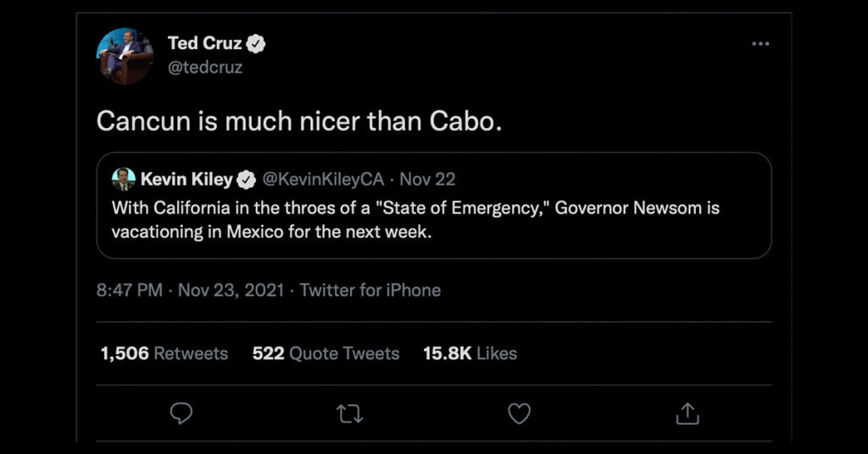Open the quoted tweet's Nov 22 date
The image size is (868, 454).
pos(427,180)
